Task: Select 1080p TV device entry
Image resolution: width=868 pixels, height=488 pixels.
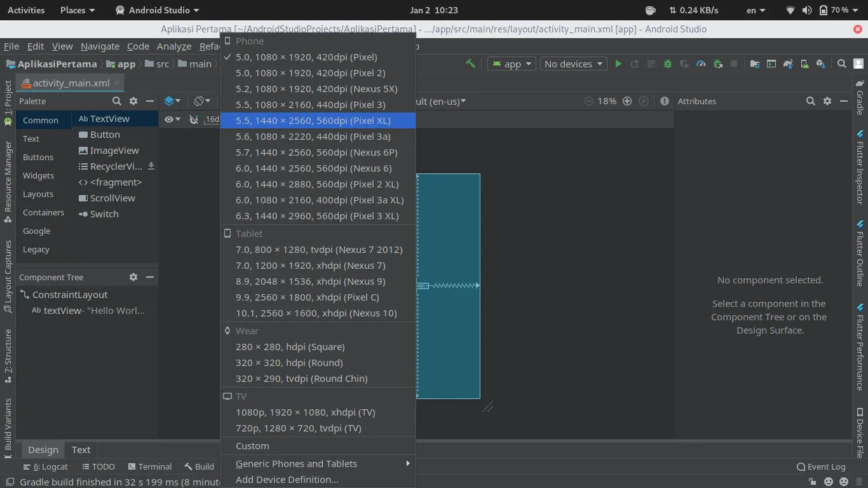Action: pos(318,412)
